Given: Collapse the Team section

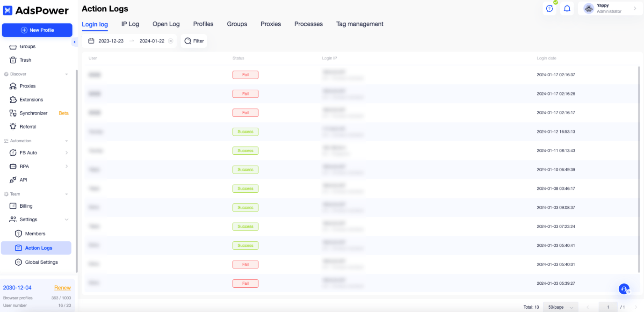Looking at the screenshot, I should 66,194.
